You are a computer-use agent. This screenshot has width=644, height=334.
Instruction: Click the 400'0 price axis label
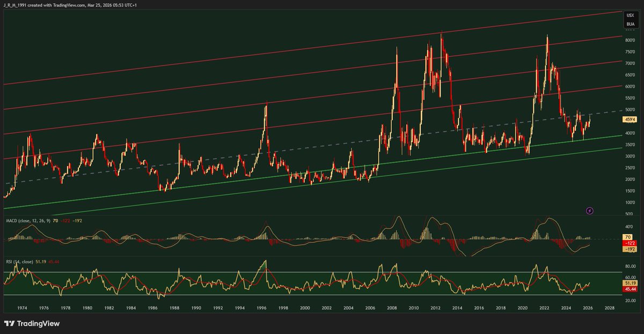pos(629,133)
